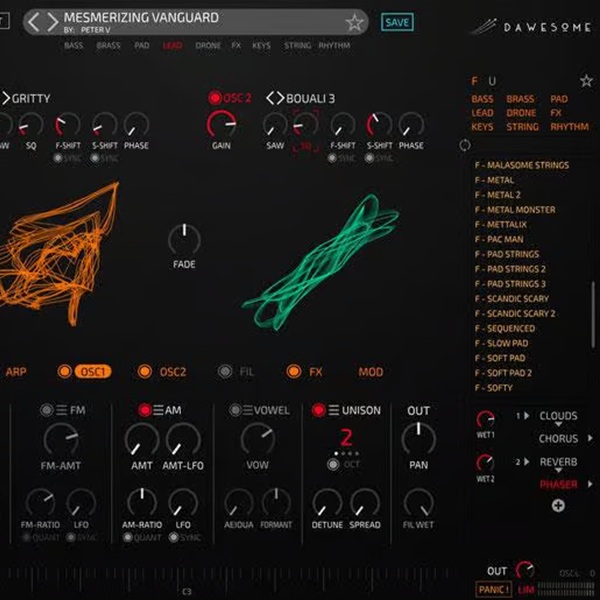The width and height of the screenshot is (600, 600).
Task: Switch to the ARP tab
Action: tap(16, 372)
